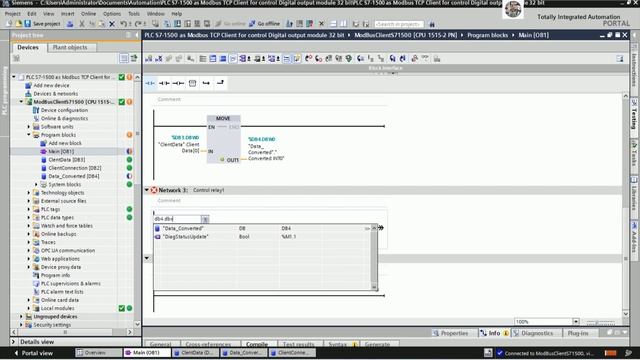
Task: Open the tag autocomplete dropdown button
Action: pyautogui.click(x=205, y=219)
